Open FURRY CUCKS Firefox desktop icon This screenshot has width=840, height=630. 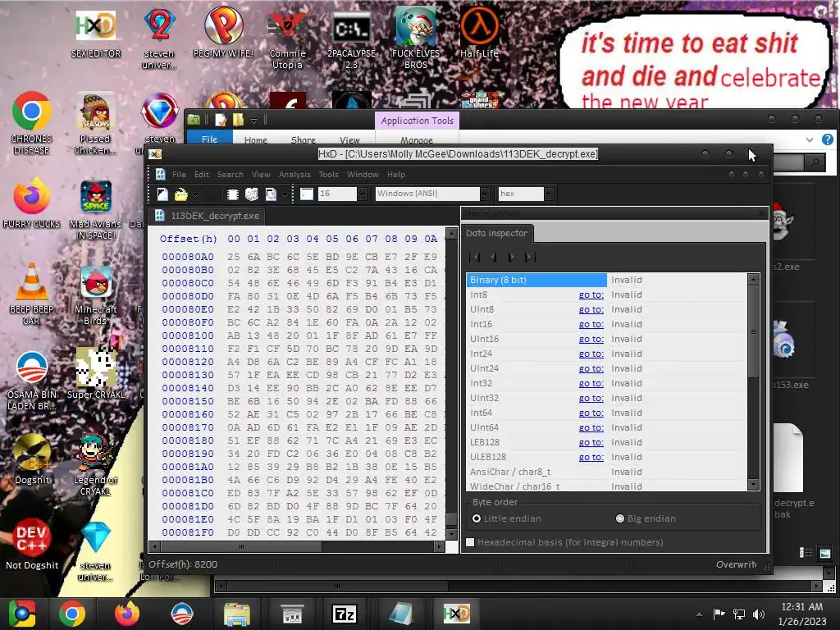(32, 203)
